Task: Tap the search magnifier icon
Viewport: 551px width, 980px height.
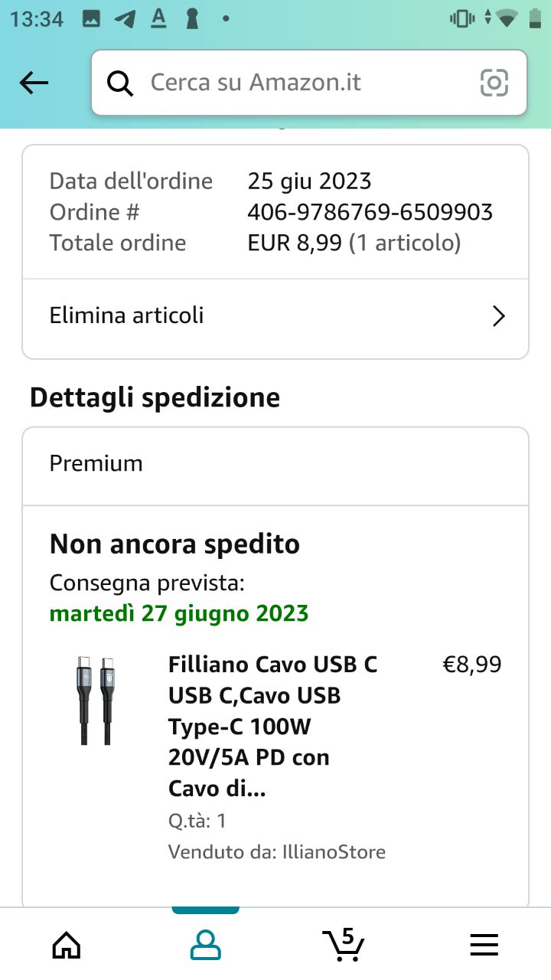Action: [x=120, y=83]
